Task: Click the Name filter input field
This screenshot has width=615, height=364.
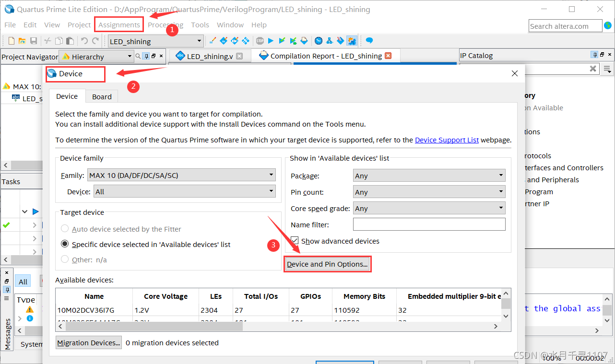Action: pyautogui.click(x=429, y=224)
